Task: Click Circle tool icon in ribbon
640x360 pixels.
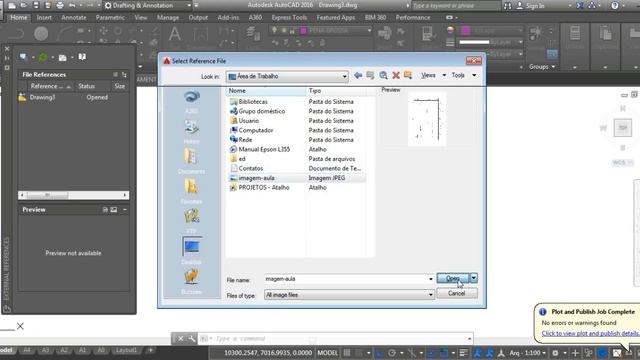Action: [x=41, y=33]
